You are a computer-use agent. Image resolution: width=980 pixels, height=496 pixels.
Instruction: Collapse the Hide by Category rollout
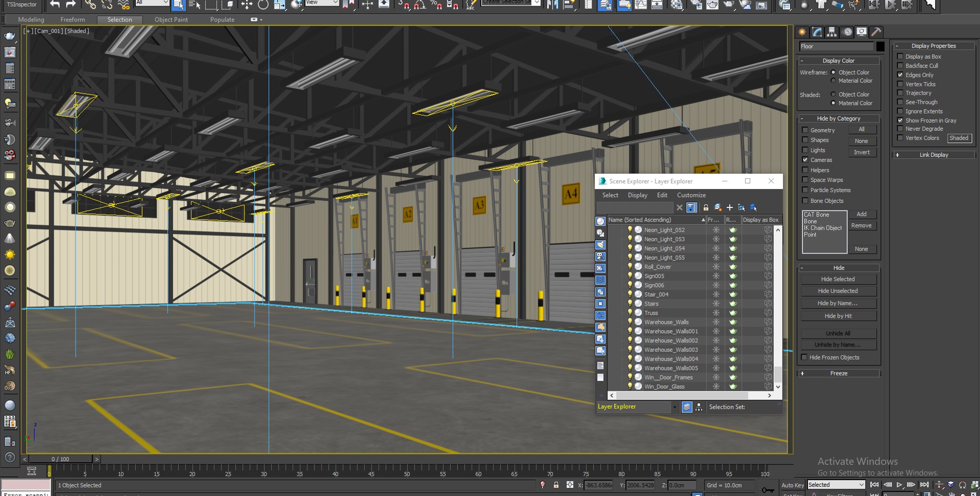click(839, 119)
